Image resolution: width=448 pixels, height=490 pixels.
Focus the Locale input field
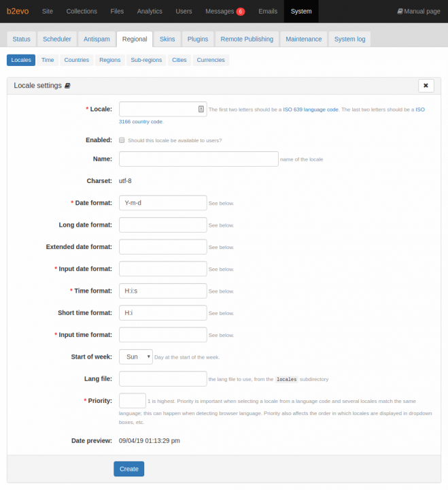[163, 109]
